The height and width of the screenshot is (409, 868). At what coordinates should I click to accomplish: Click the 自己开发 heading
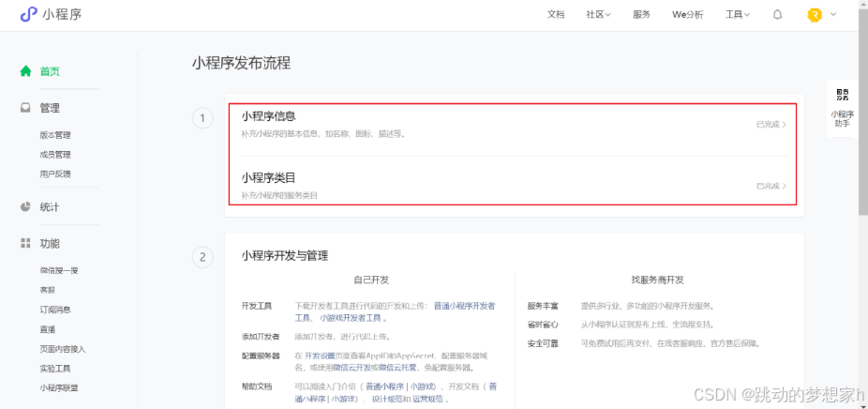(371, 280)
